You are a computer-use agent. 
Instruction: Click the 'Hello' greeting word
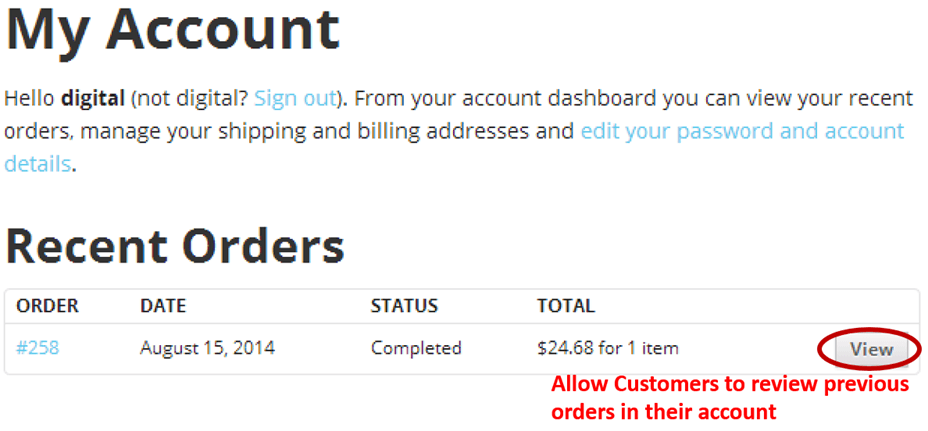pyautogui.click(x=30, y=98)
